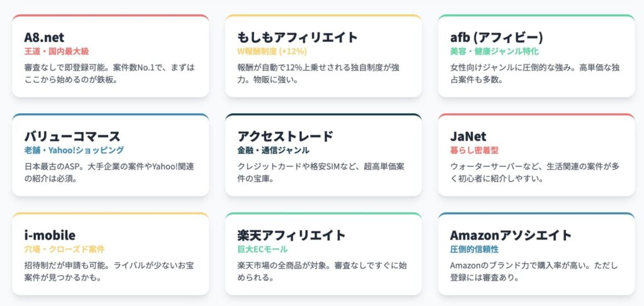Click the もしもアフィリエイト card title
This screenshot has width=644, height=306.
pyautogui.click(x=297, y=37)
